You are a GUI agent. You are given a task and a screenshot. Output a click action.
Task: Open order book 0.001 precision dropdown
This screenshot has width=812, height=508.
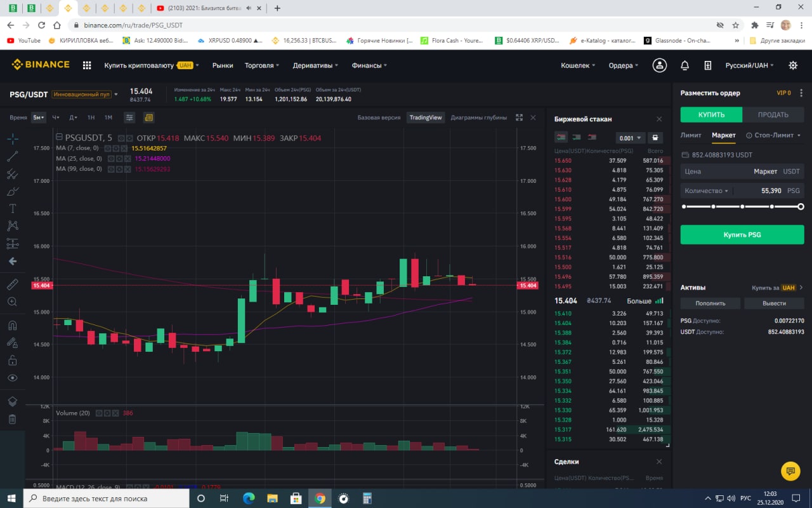tap(630, 138)
